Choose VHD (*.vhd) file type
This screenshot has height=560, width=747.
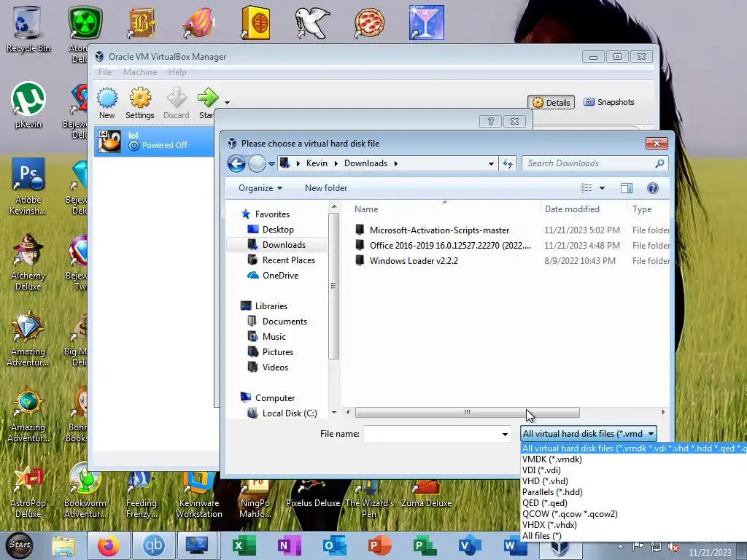pyautogui.click(x=545, y=481)
